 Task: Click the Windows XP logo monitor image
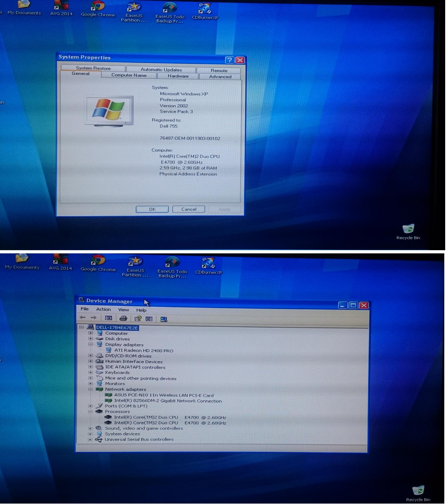pyautogui.click(x=109, y=111)
